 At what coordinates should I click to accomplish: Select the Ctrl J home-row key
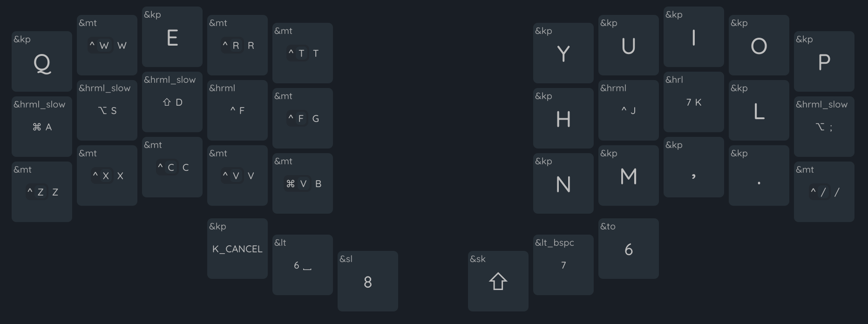(629, 110)
